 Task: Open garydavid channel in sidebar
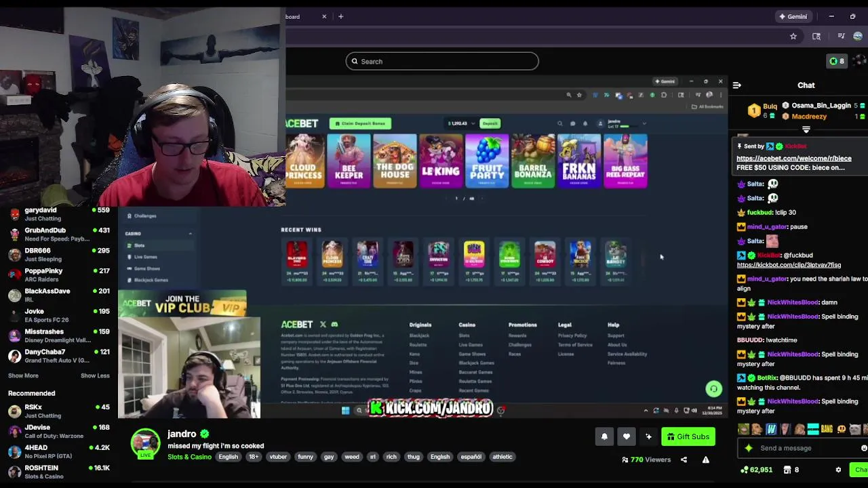coord(59,214)
